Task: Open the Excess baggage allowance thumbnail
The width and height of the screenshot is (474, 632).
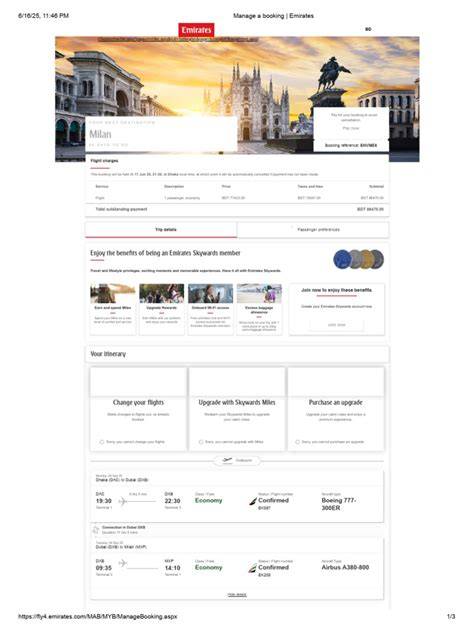Action: (259, 293)
